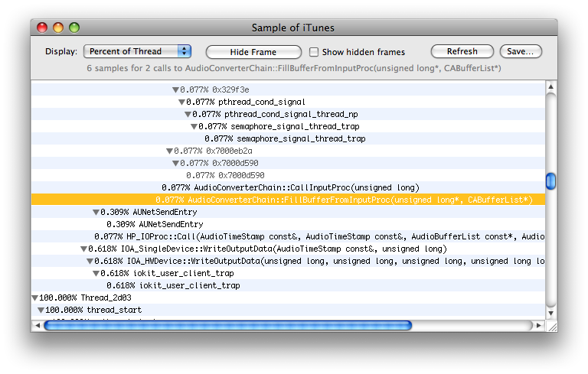Click the vertical scrollbar down arrow
This screenshot has height=374, width=588.
coord(551,314)
